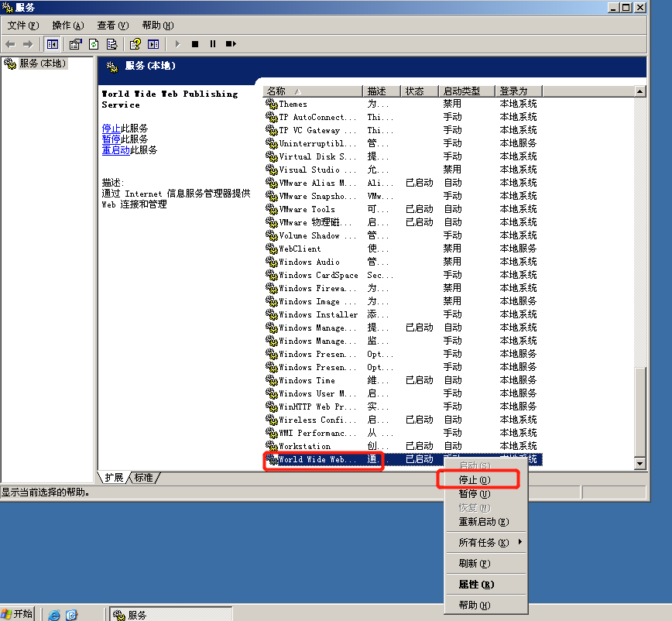Open the 查看 menu
The image size is (672, 621).
(x=111, y=25)
